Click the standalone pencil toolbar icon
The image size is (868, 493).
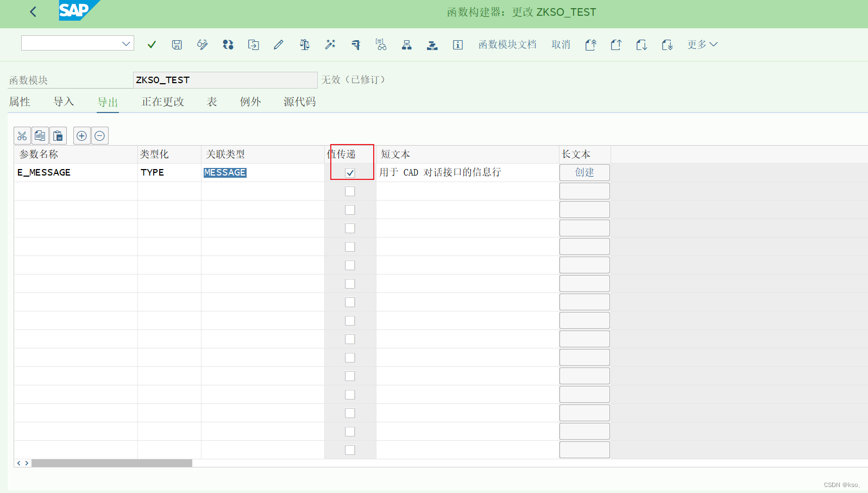[x=279, y=45]
